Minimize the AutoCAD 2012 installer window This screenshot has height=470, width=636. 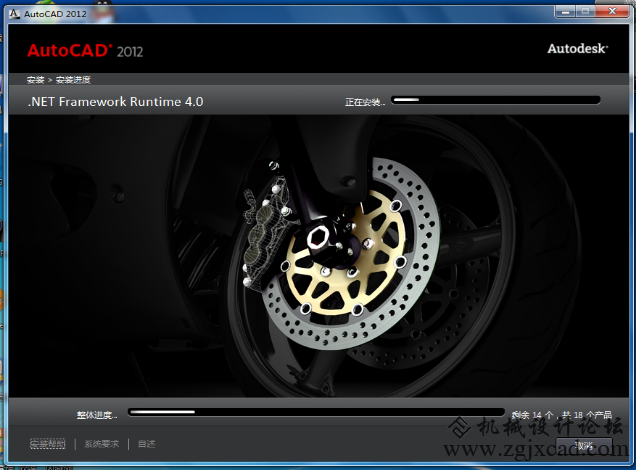[x=565, y=12]
